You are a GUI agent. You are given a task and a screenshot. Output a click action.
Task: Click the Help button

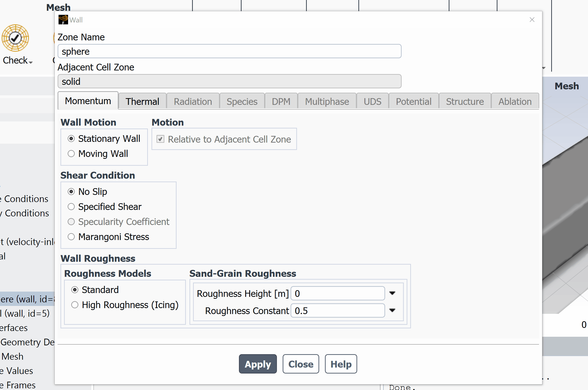341,364
